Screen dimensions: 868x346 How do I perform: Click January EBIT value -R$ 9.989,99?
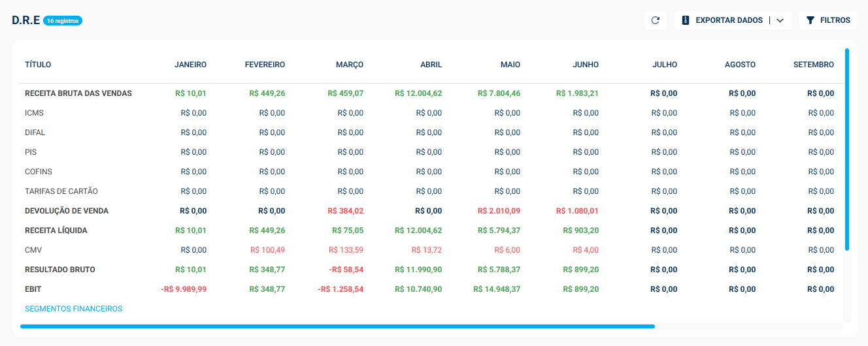click(184, 289)
